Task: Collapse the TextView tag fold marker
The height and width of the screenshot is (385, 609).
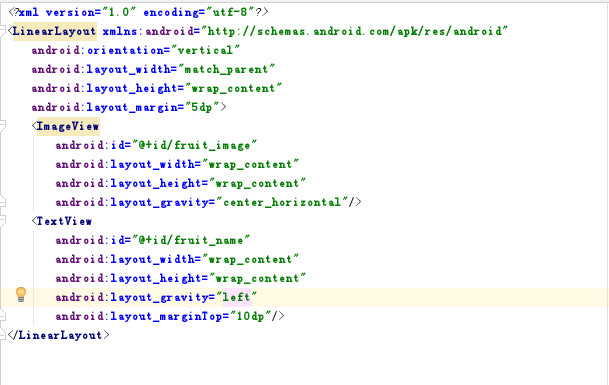Action: click(x=2, y=221)
